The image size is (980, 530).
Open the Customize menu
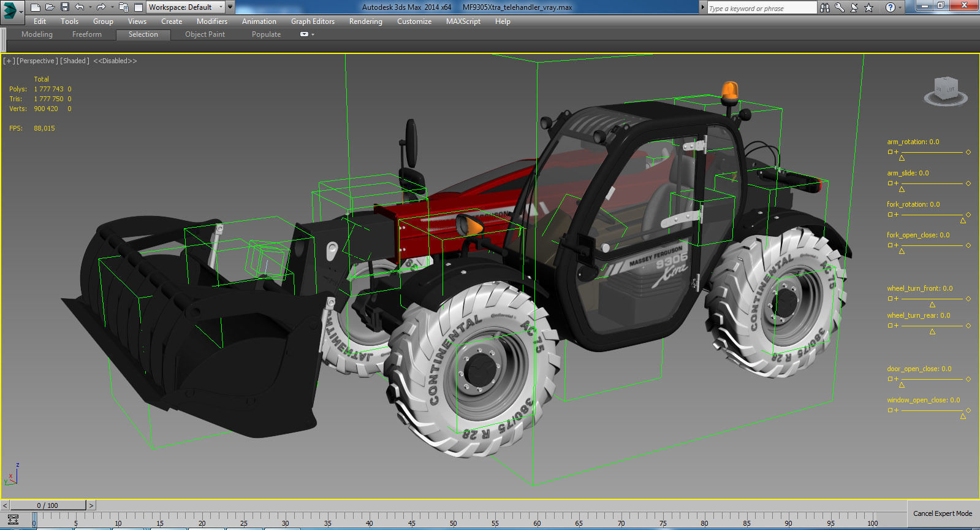pos(414,21)
